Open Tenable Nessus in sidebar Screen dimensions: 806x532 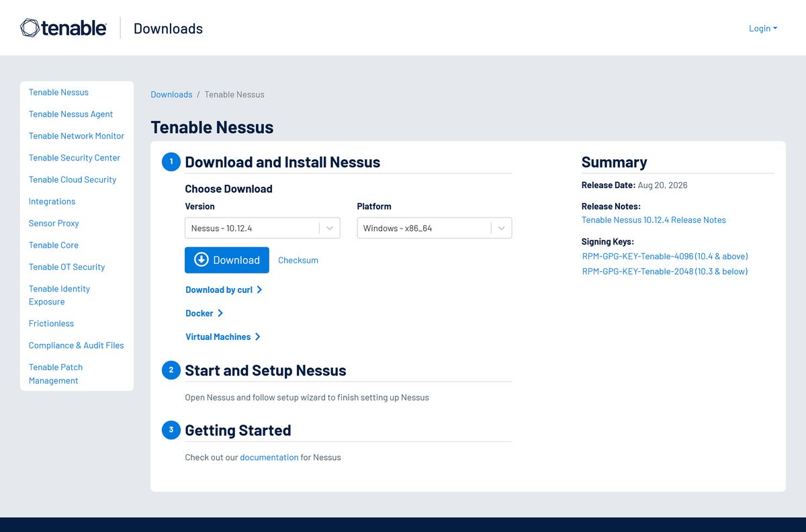tap(58, 92)
